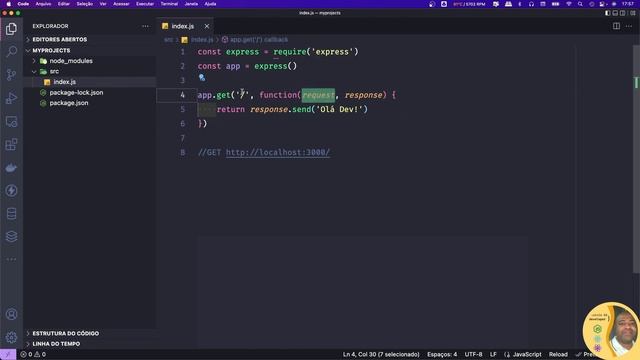Open the Manage gear icon
The height and width of the screenshot is (360, 640).
pyautogui.click(x=11, y=337)
